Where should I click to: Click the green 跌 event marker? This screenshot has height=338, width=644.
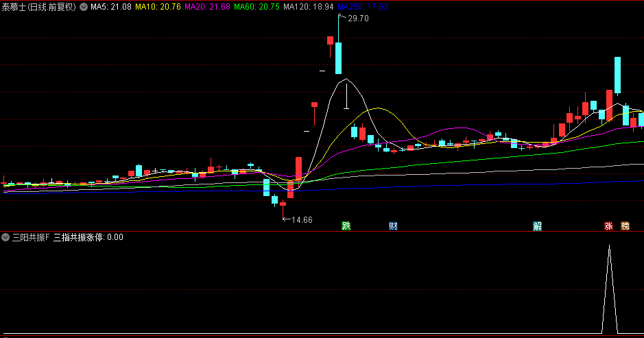(x=346, y=226)
